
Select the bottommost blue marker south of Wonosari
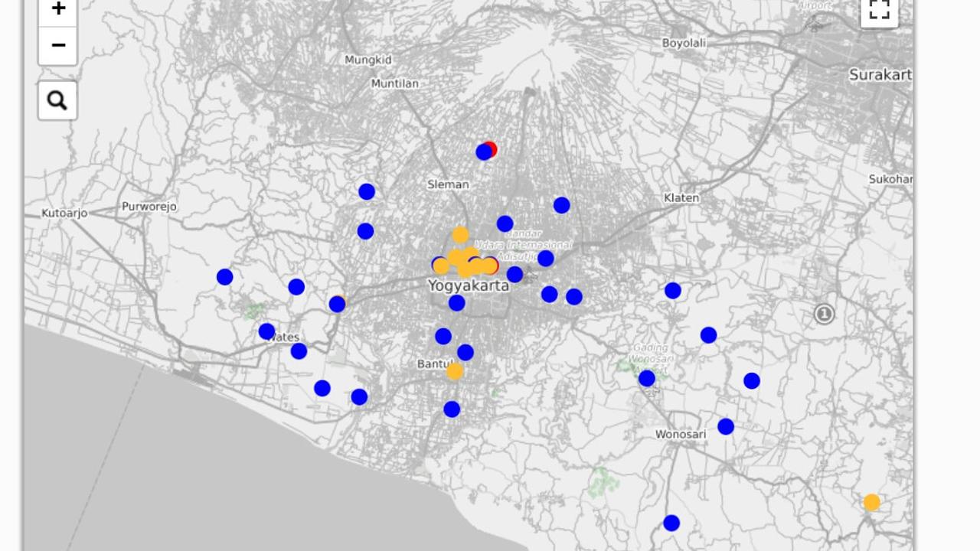[671, 523]
